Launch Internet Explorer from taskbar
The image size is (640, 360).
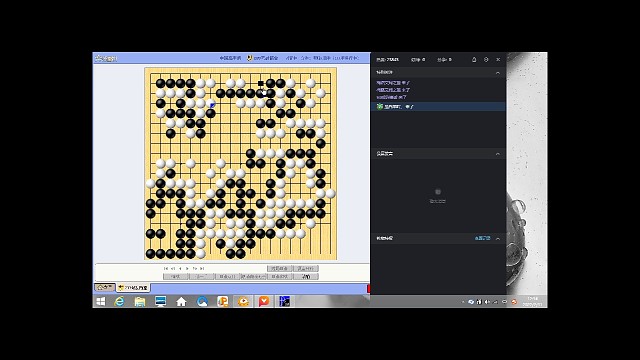(x=119, y=301)
